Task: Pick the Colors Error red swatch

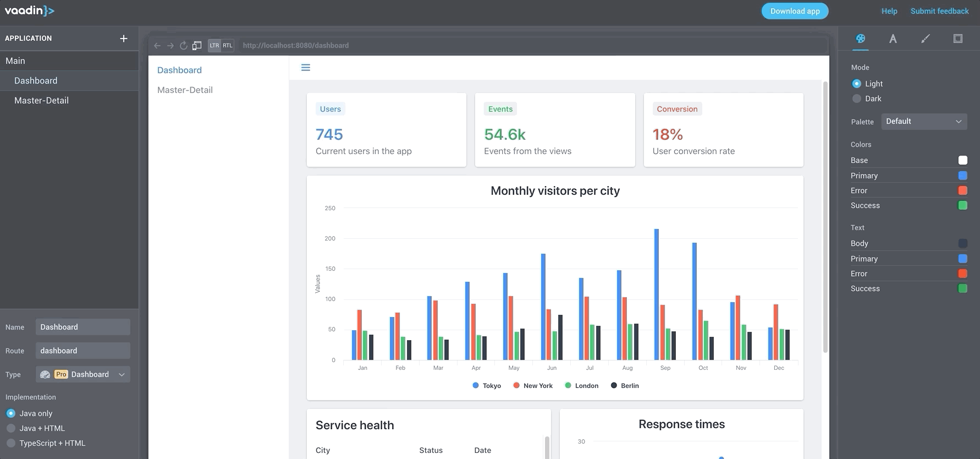Action: point(963,190)
